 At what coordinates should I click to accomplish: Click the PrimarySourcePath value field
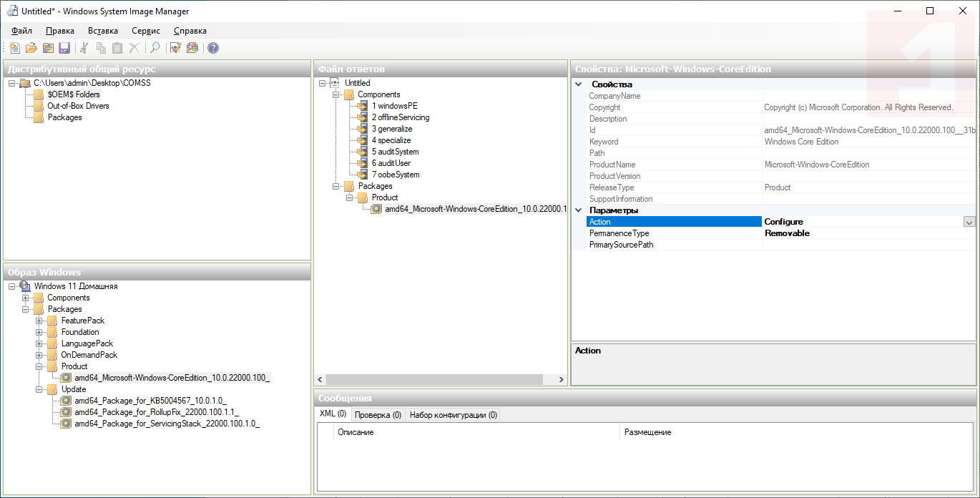[869, 245]
